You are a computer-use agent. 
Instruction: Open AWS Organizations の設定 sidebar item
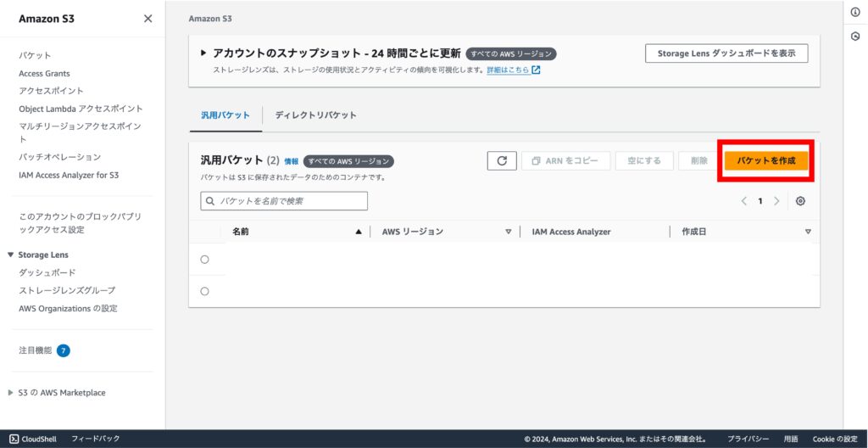[68, 308]
